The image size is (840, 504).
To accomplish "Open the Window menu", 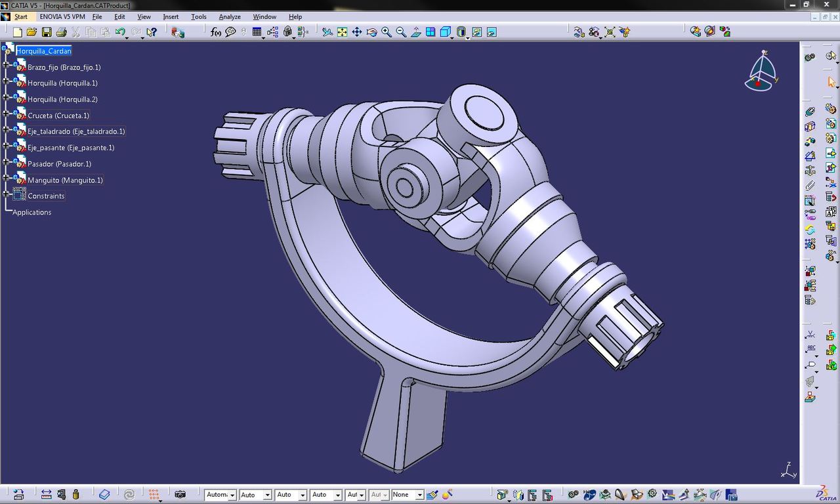I will (264, 16).
